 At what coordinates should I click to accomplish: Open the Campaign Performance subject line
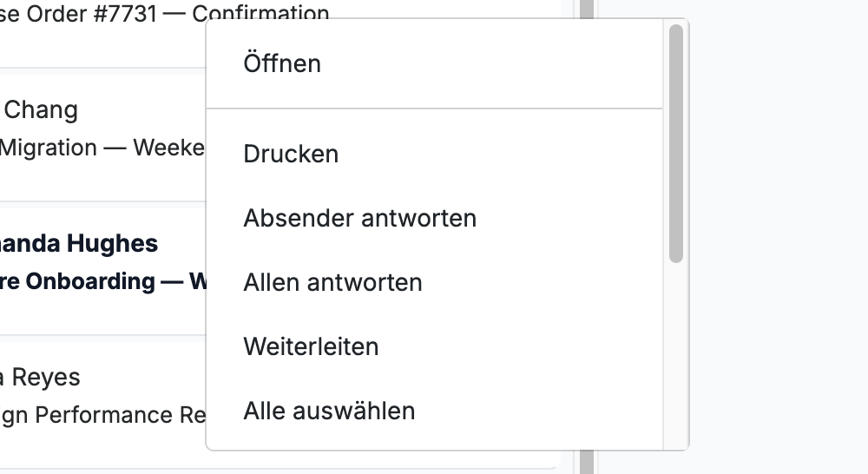[x=103, y=415]
